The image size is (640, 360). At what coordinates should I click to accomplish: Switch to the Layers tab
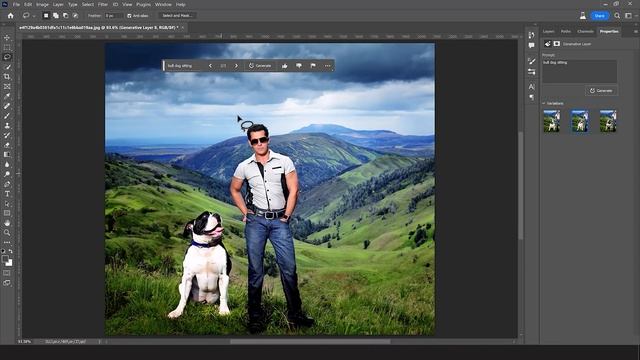pyautogui.click(x=549, y=31)
